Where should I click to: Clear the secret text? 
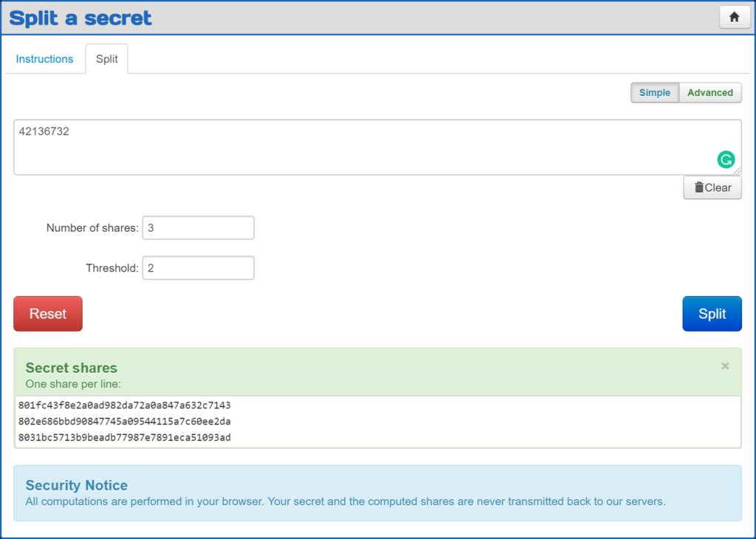pyautogui.click(x=712, y=188)
